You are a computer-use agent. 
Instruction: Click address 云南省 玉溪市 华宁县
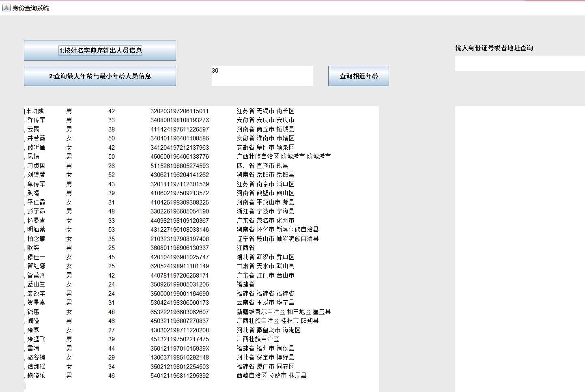click(x=265, y=303)
